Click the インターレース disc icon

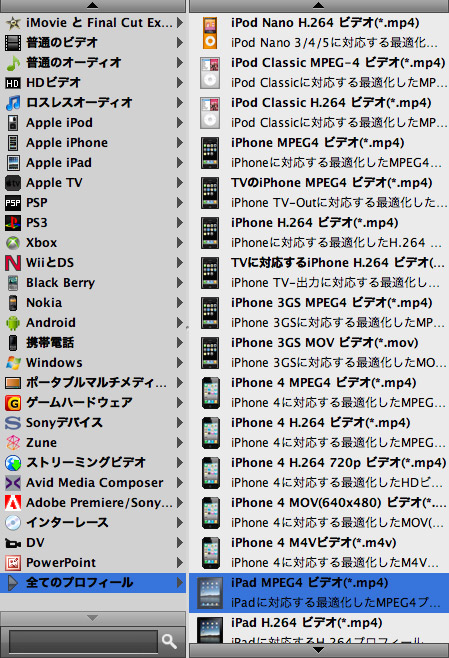(13, 522)
